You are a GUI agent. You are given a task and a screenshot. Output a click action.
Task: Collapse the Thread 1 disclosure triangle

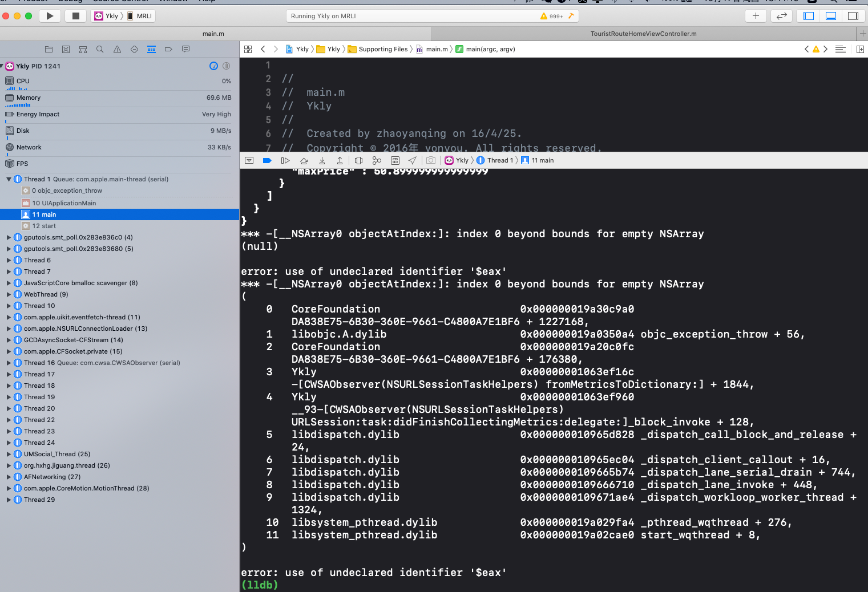[9, 179]
